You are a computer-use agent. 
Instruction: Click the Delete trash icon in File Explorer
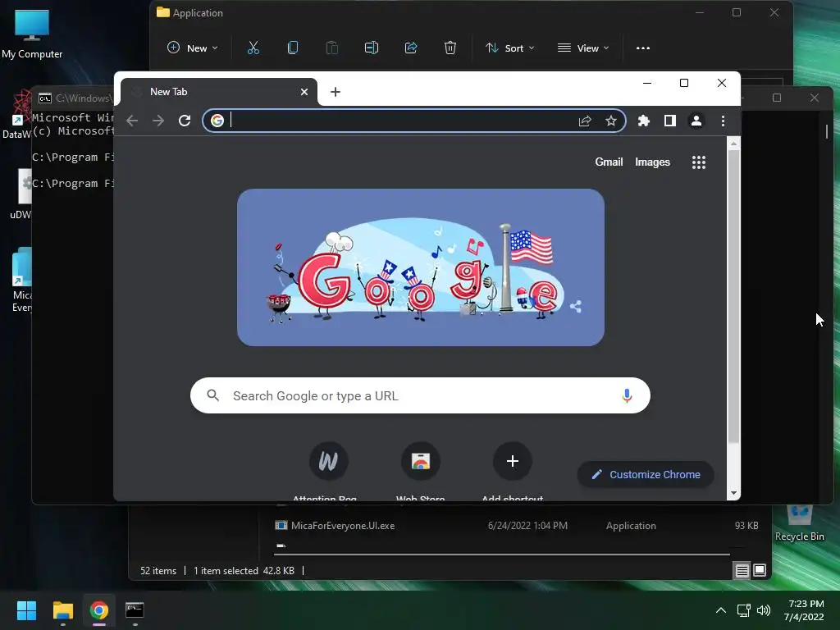pyautogui.click(x=450, y=48)
